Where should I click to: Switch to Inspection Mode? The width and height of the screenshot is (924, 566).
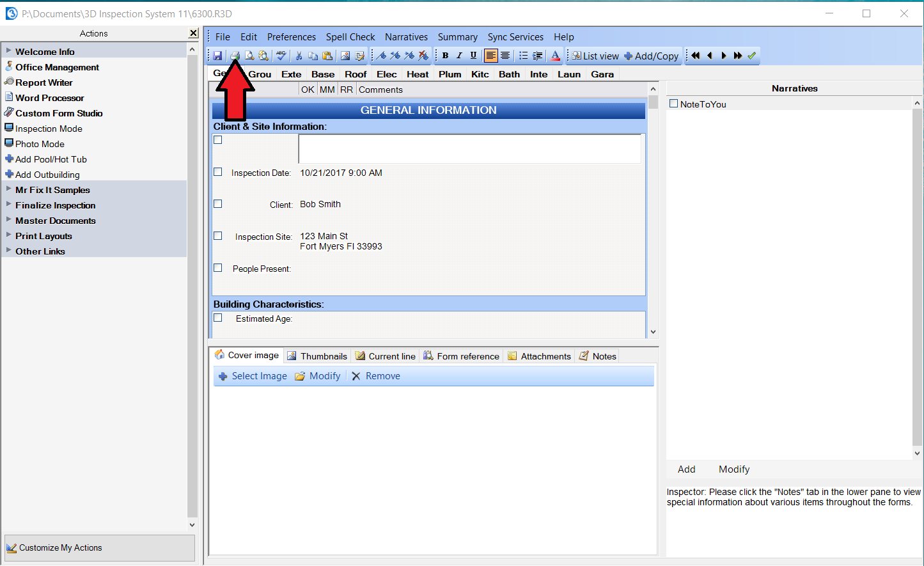pyautogui.click(x=49, y=129)
